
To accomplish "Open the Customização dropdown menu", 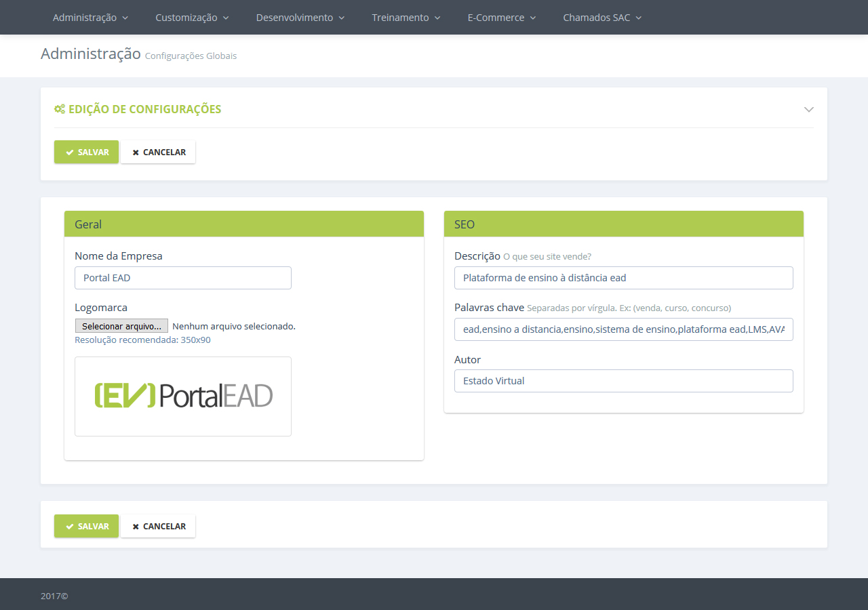I will [x=192, y=17].
